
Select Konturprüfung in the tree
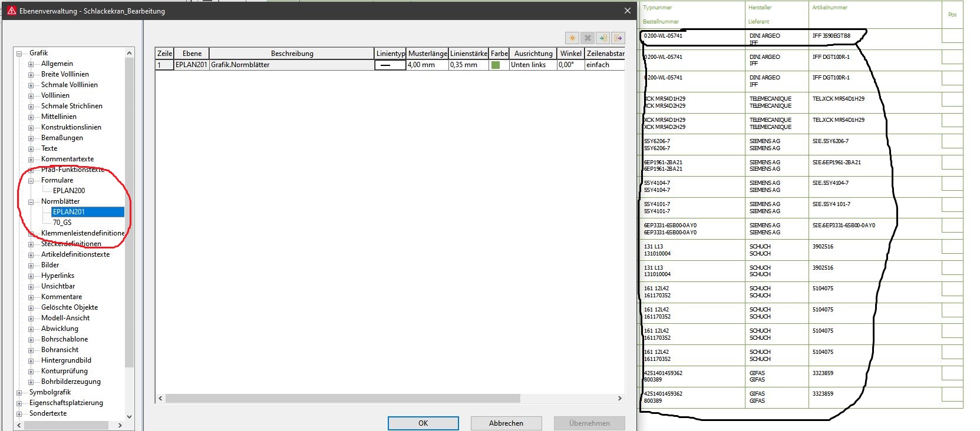coord(64,371)
